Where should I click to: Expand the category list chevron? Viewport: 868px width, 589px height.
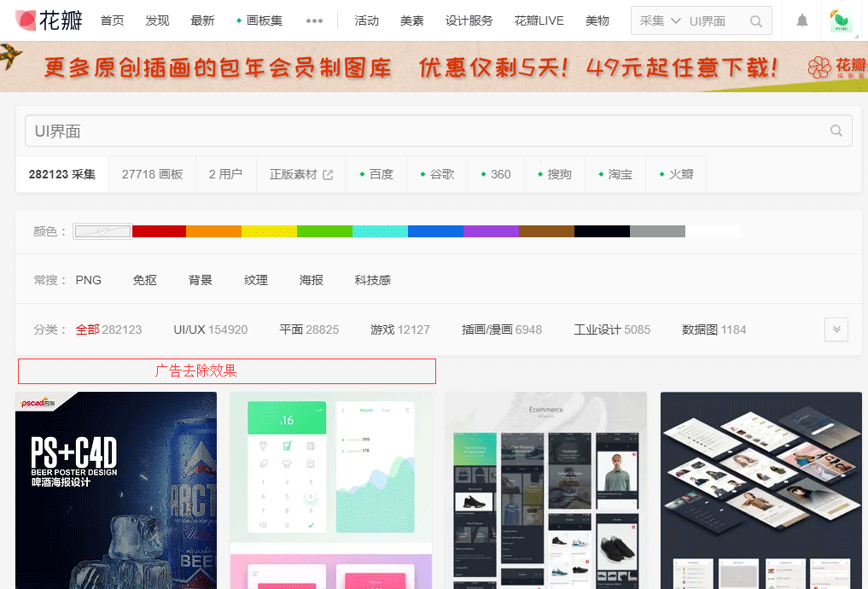tap(836, 329)
